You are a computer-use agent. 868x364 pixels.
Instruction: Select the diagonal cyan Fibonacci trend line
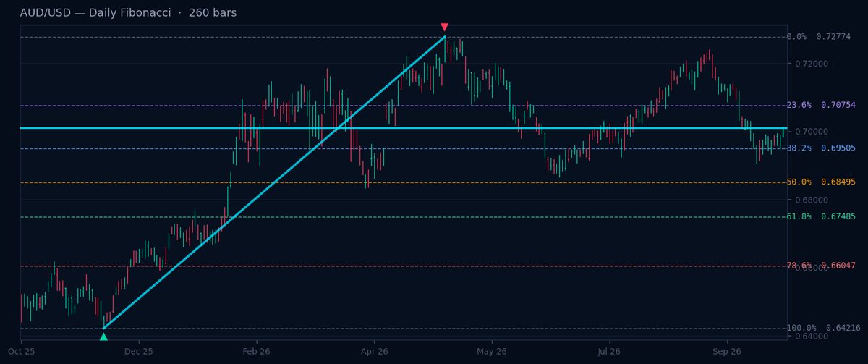pyautogui.click(x=274, y=182)
